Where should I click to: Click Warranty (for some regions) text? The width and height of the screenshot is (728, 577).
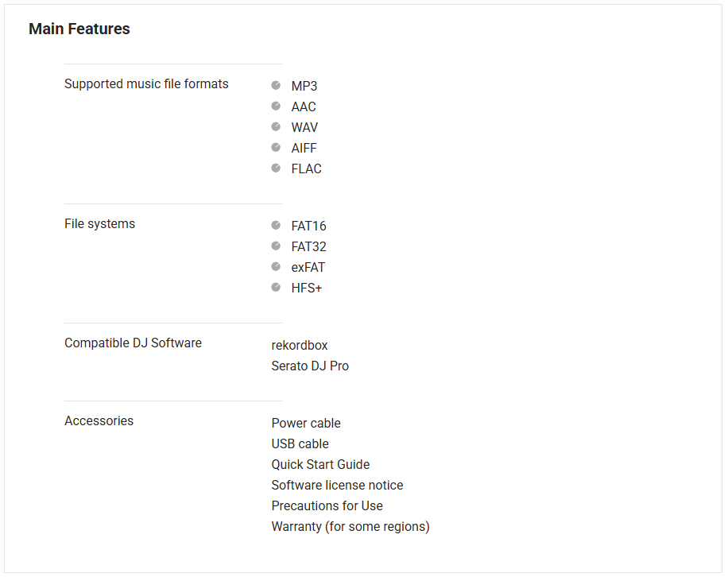pyautogui.click(x=350, y=527)
